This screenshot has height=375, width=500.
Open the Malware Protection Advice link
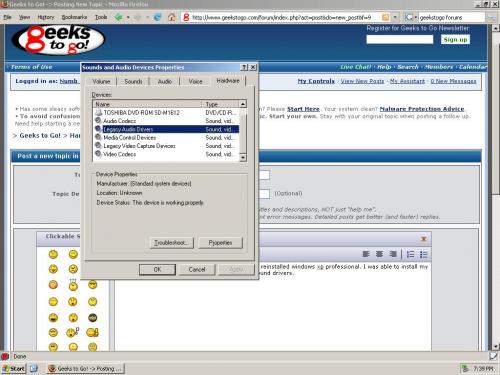pos(422,109)
